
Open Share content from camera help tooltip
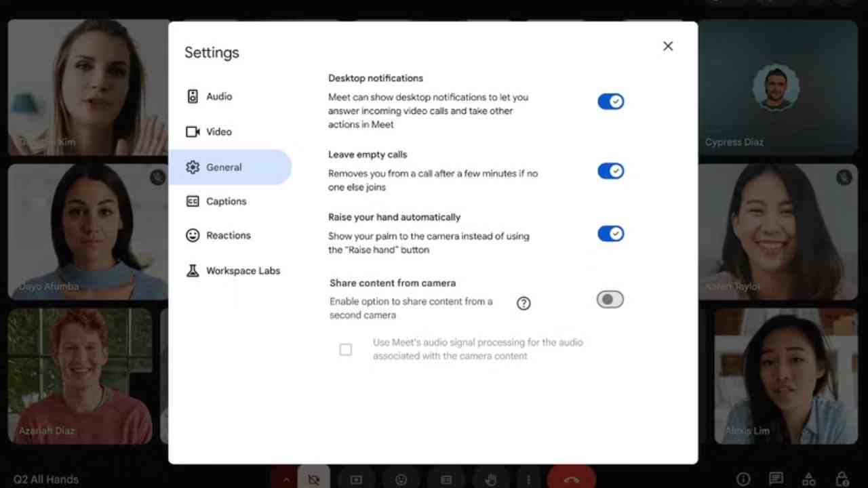tap(524, 303)
